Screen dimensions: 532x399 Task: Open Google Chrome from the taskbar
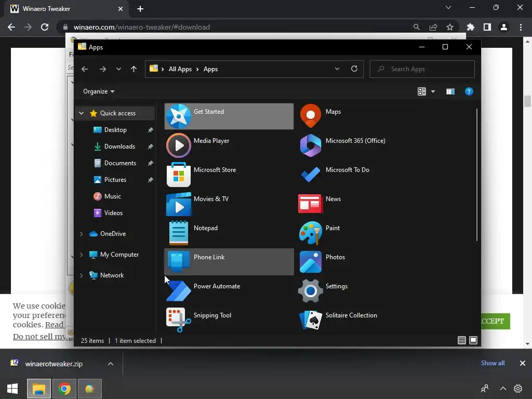coord(64,389)
